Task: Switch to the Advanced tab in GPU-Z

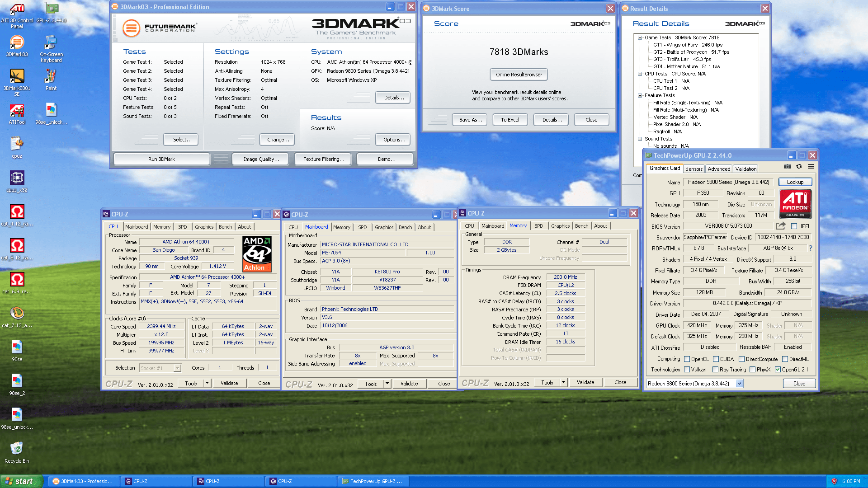Action: click(x=719, y=169)
